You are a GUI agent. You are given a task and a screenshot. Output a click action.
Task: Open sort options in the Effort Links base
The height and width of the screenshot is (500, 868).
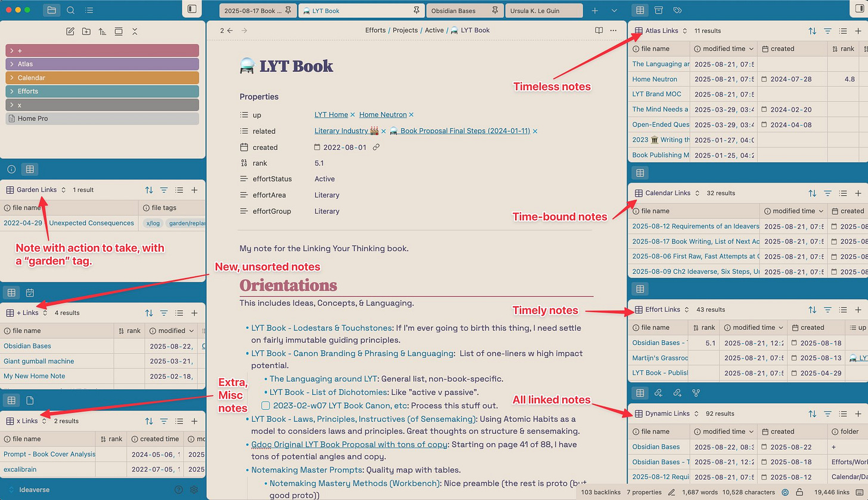point(812,310)
